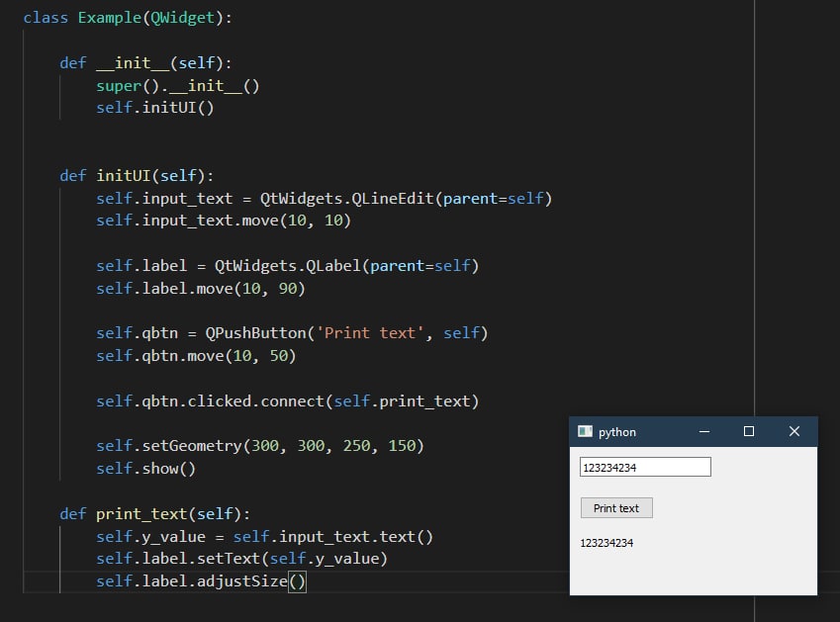
Task: Focus the text input containing 123234234
Action: pyautogui.click(x=645, y=467)
